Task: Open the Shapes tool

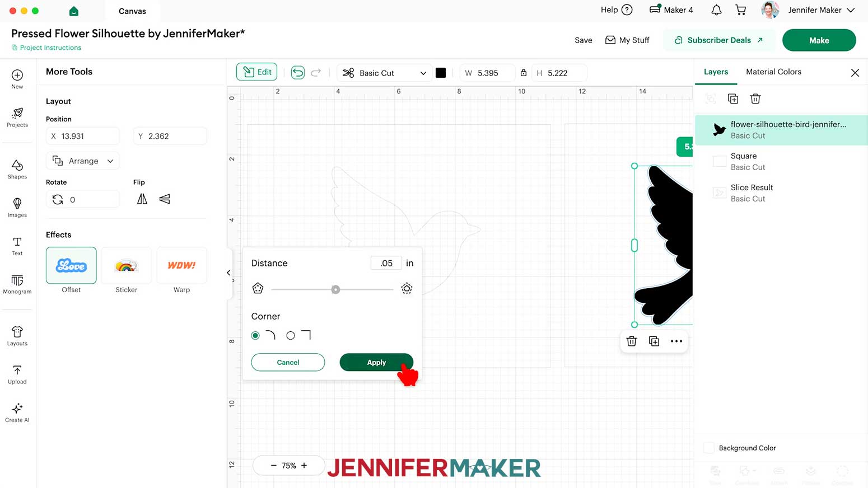Action: [17, 169]
